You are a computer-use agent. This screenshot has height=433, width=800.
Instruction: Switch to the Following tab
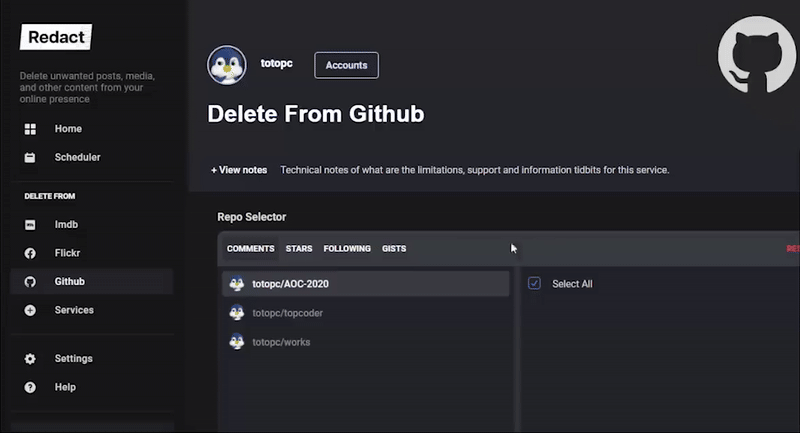pyautogui.click(x=347, y=248)
